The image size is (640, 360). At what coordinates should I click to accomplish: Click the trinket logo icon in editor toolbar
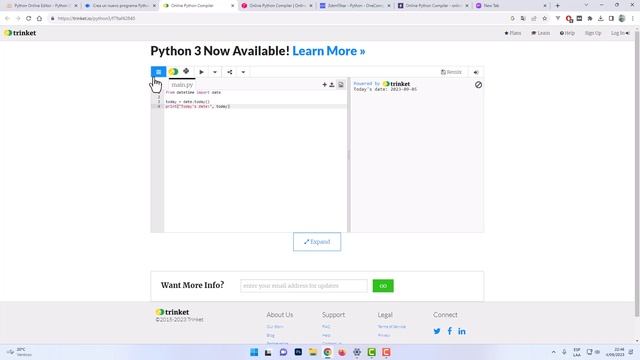(x=173, y=72)
